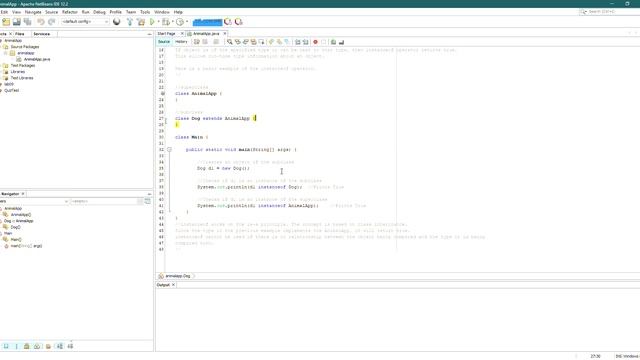Open the View menu
Screen dimensions: 640x360
[16, 12]
